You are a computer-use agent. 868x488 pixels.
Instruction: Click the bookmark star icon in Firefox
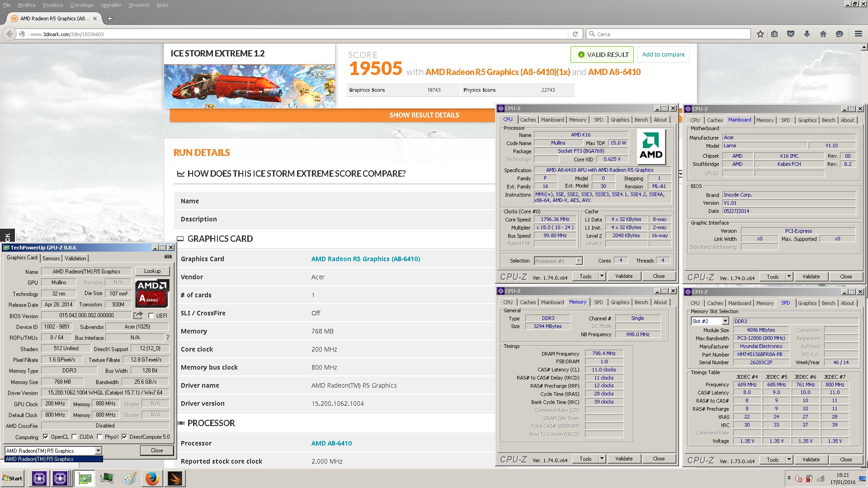pyautogui.click(x=760, y=34)
